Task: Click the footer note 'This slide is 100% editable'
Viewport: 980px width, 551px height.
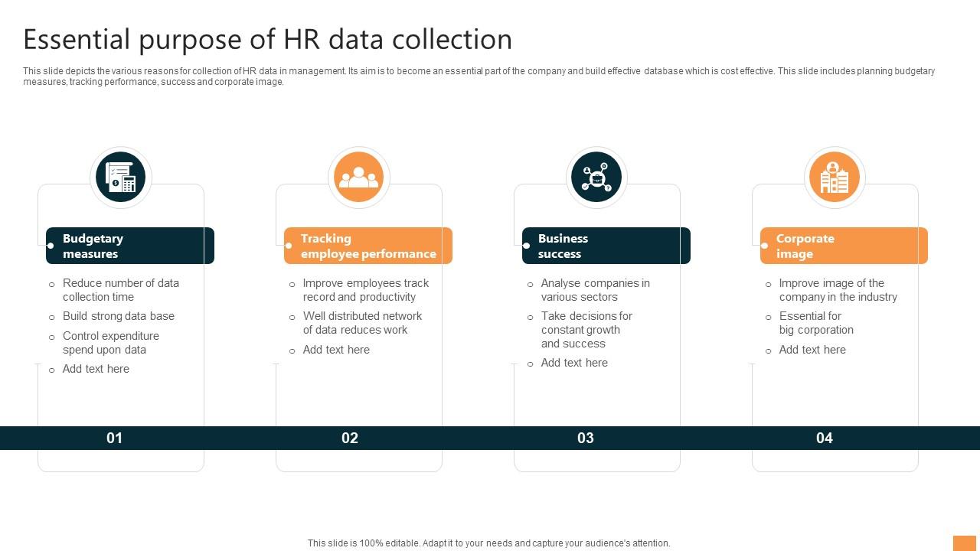Action: (489, 543)
